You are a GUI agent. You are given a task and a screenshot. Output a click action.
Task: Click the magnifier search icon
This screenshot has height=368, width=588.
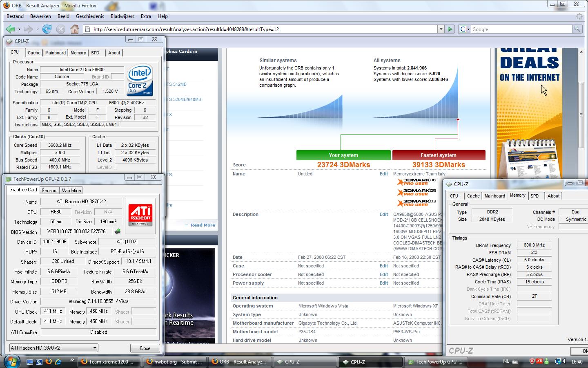pyautogui.click(x=577, y=29)
